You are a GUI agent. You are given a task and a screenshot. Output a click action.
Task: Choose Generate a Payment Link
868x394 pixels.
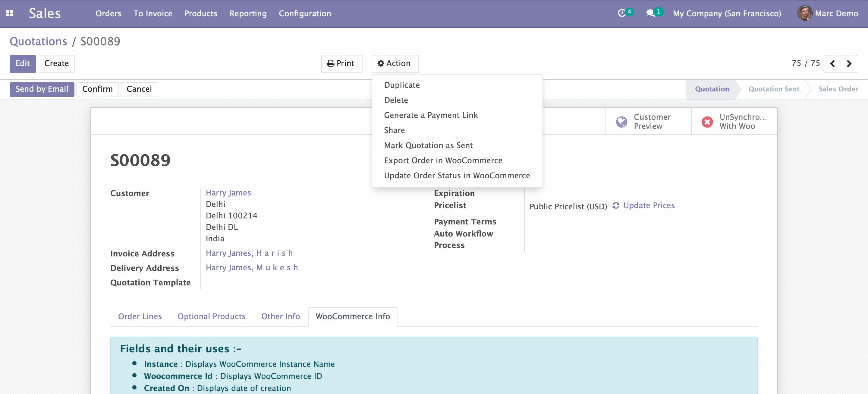[431, 115]
